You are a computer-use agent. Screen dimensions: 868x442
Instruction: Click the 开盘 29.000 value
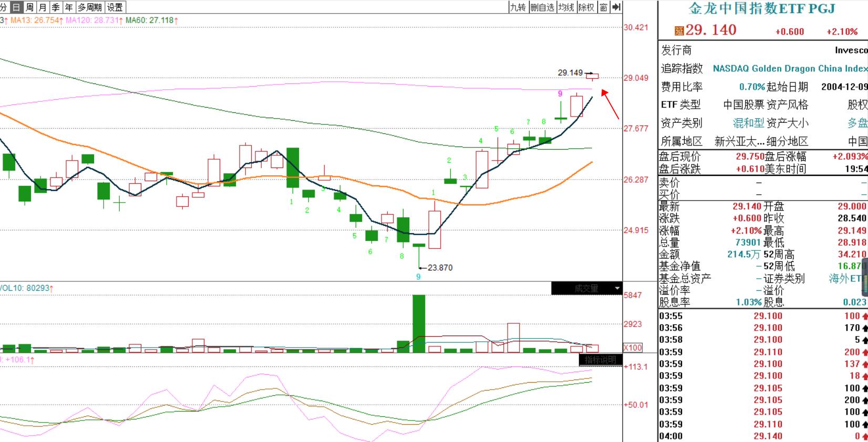pos(852,206)
